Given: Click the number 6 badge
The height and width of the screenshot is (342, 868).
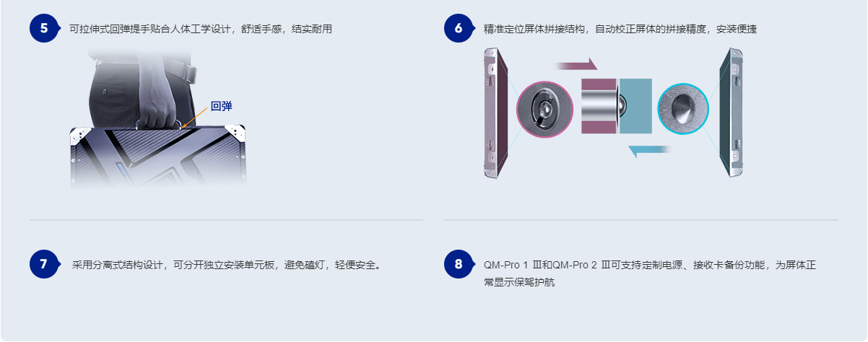Looking at the screenshot, I should tap(458, 28).
